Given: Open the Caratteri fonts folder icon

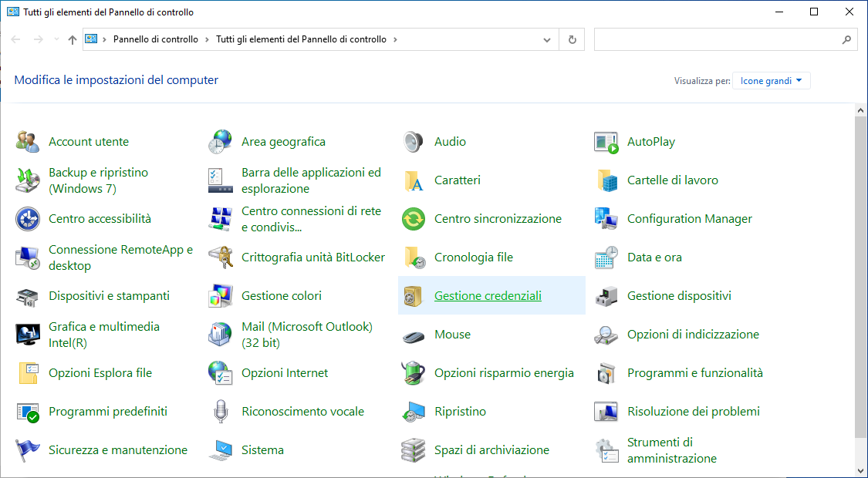Looking at the screenshot, I should [x=413, y=180].
